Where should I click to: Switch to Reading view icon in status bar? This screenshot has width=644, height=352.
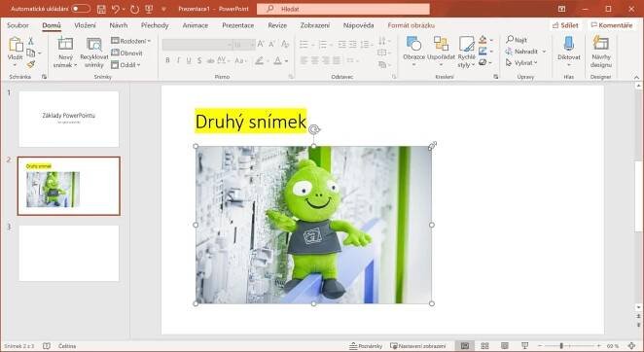click(x=505, y=346)
